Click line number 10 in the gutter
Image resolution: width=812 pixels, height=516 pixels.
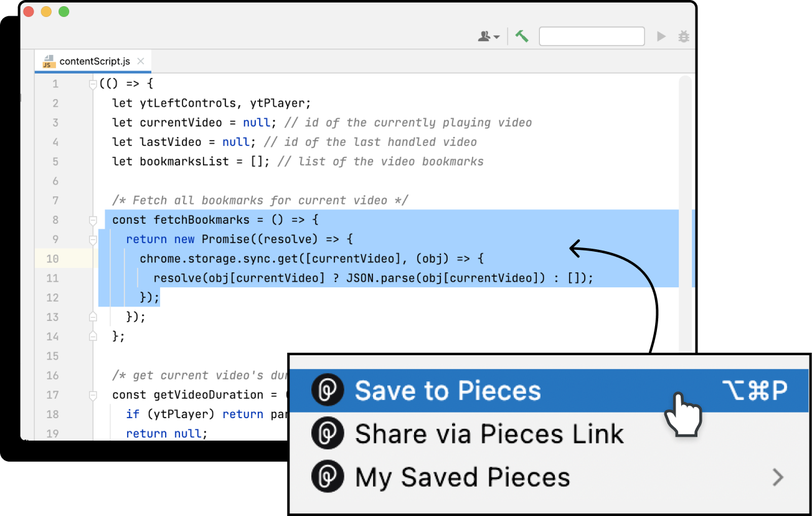point(52,259)
